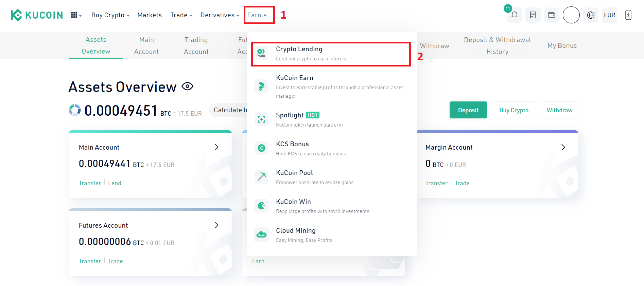Click the app download phone icon
Image resolution: width=644 pixels, height=286 pixels.
(628, 15)
